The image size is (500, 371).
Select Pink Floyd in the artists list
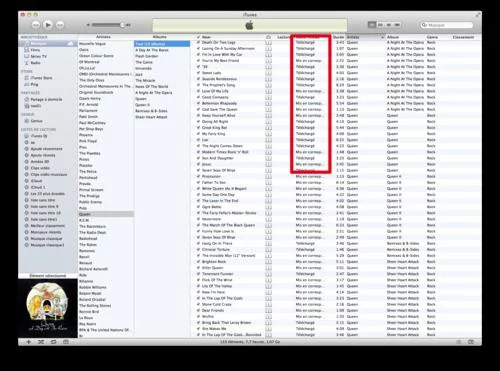click(x=88, y=141)
